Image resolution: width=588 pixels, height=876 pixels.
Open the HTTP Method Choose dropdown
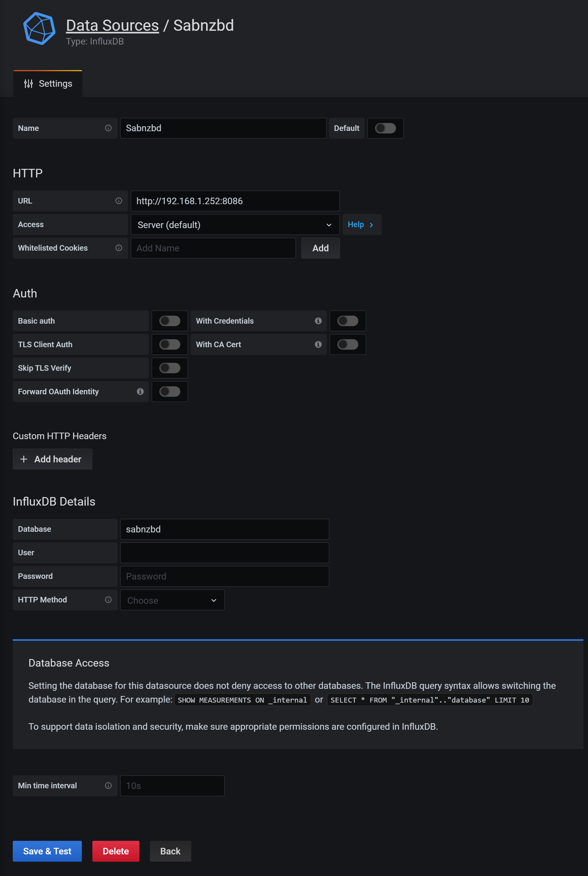172,600
